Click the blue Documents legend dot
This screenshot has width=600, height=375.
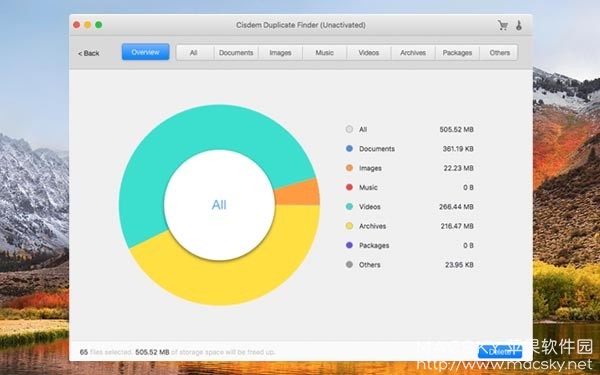pyautogui.click(x=349, y=148)
